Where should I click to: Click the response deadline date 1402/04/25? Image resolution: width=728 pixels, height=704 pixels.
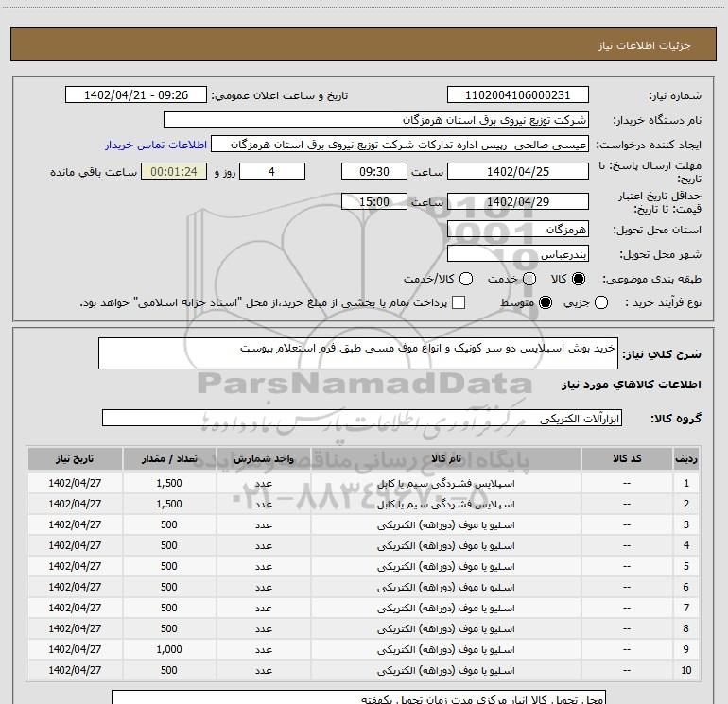tap(518, 171)
